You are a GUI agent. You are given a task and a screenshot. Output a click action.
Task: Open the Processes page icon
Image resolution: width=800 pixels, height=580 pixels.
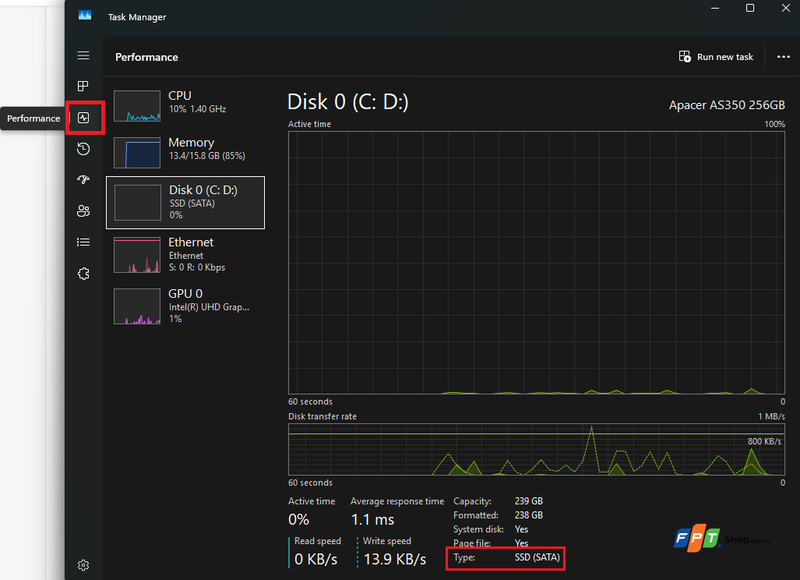(83, 86)
